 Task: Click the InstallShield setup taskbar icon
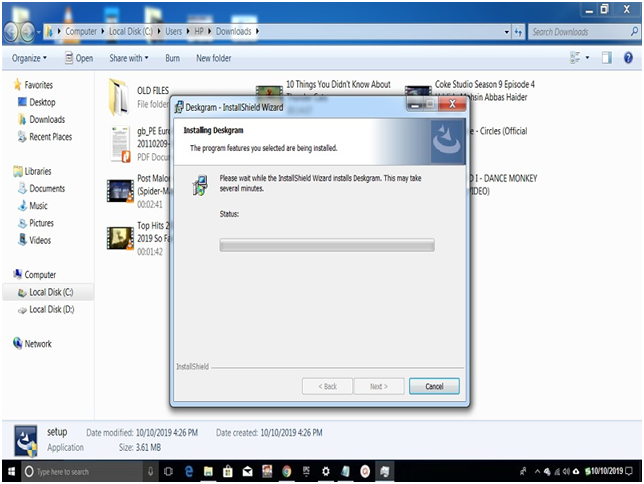[384, 472]
